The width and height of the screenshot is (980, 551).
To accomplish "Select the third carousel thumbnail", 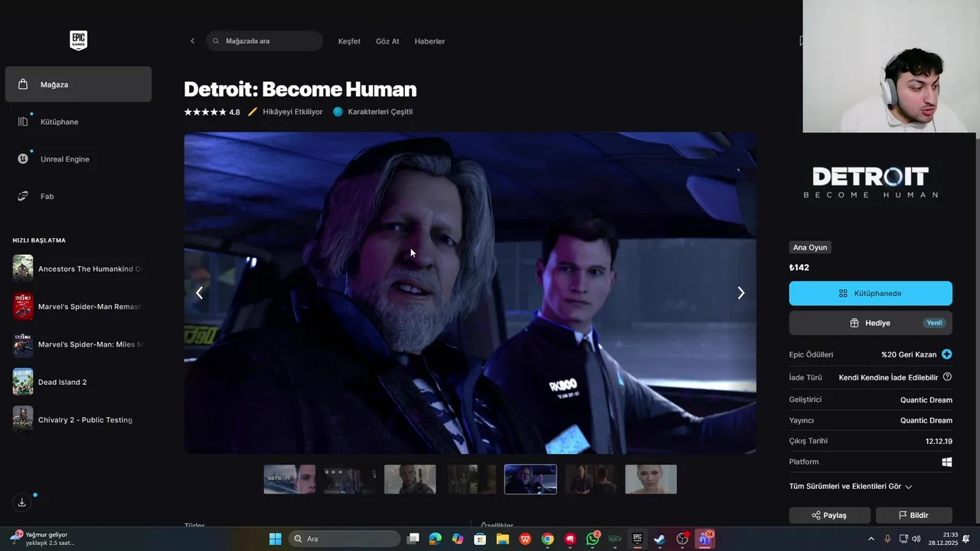I will [410, 479].
